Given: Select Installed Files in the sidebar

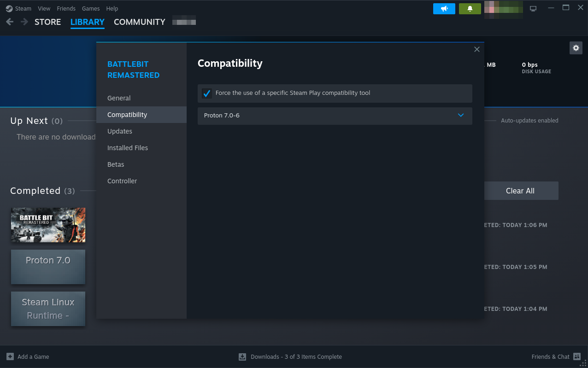Looking at the screenshot, I should coord(128,148).
